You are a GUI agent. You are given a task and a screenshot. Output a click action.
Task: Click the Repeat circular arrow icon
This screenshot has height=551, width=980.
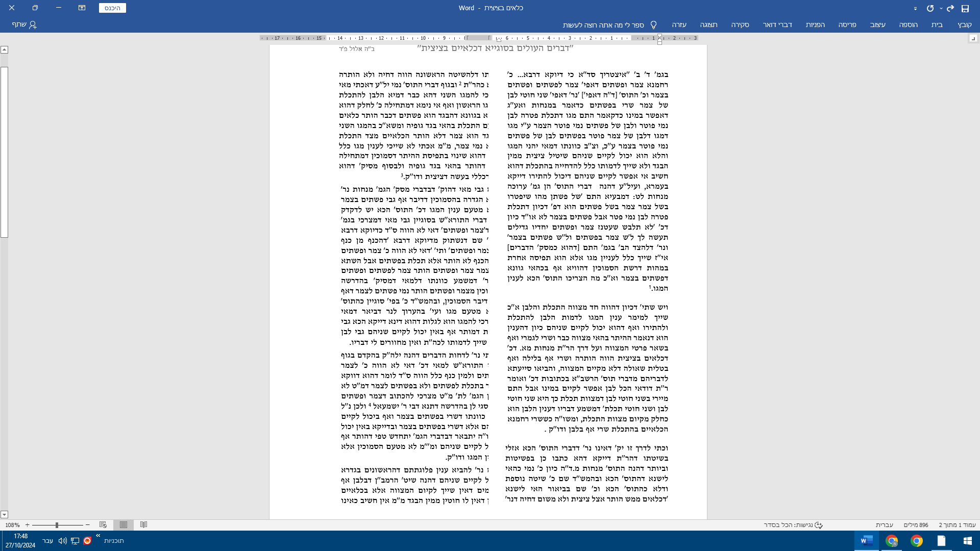click(x=930, y=8)
